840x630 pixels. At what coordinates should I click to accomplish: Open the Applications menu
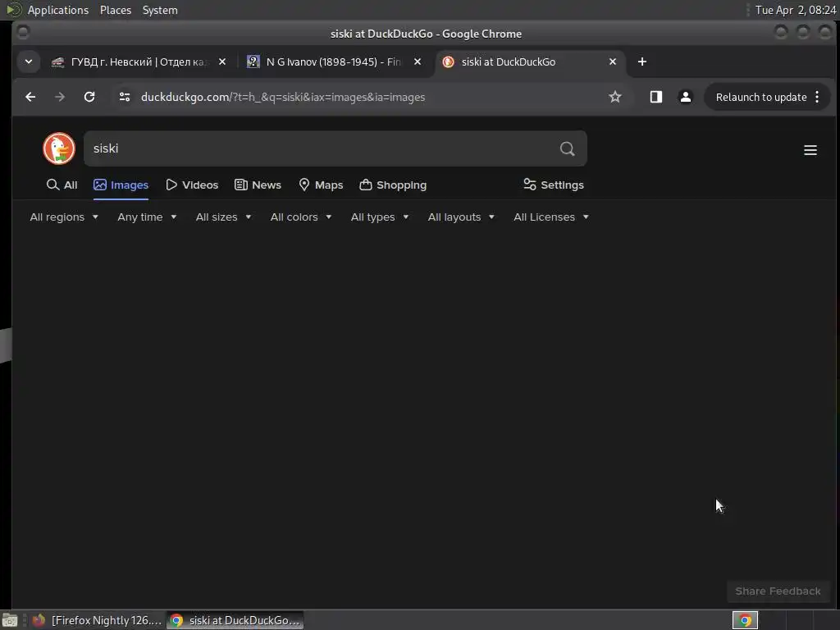58,10
